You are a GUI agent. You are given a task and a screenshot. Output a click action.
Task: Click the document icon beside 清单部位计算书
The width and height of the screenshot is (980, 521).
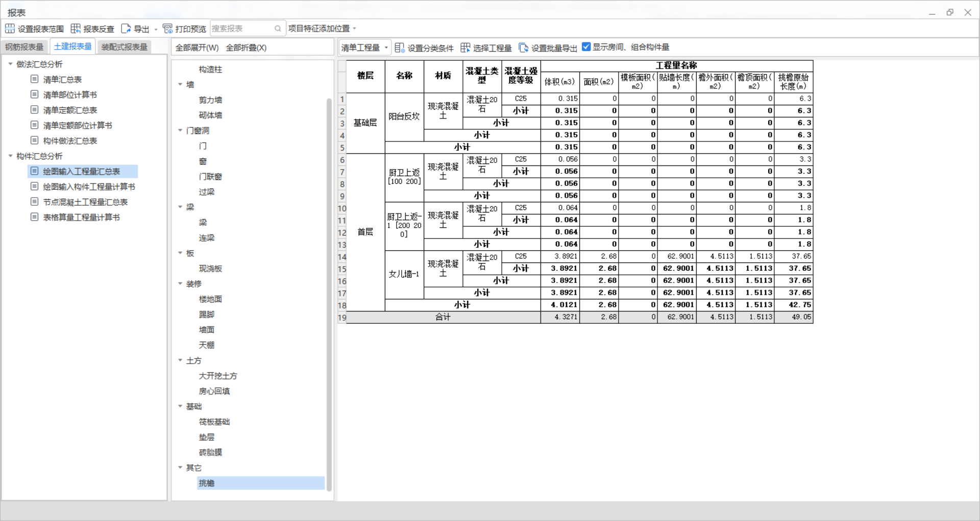coord(34,94)
